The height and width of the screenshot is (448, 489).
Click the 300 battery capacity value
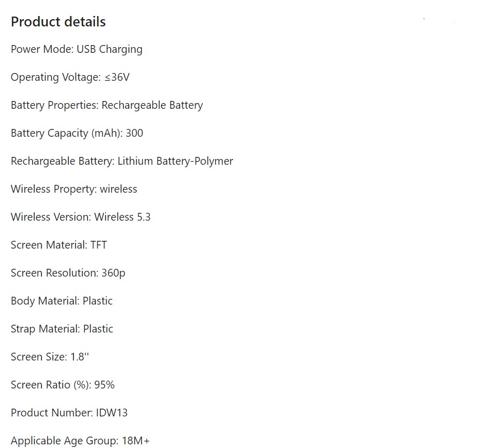pyautogui.click(x=134, y=133)
